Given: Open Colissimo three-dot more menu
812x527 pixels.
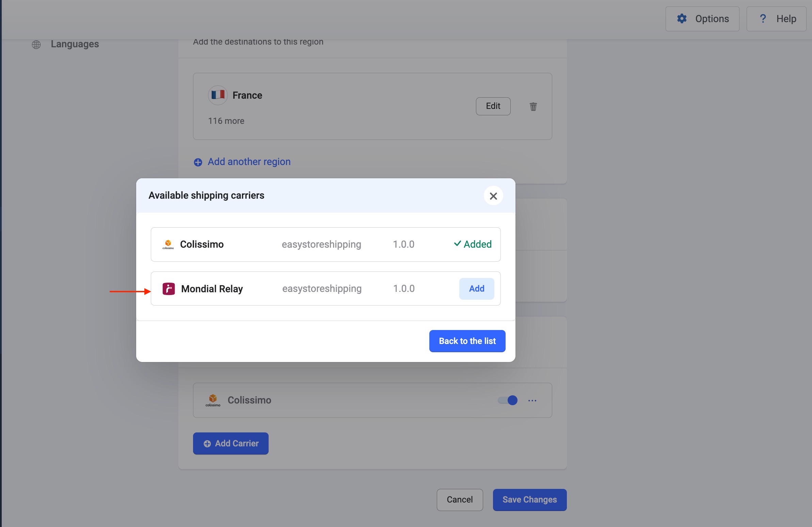Looking at the screenshot, I should pyautogui.click(x=532, y=400).
